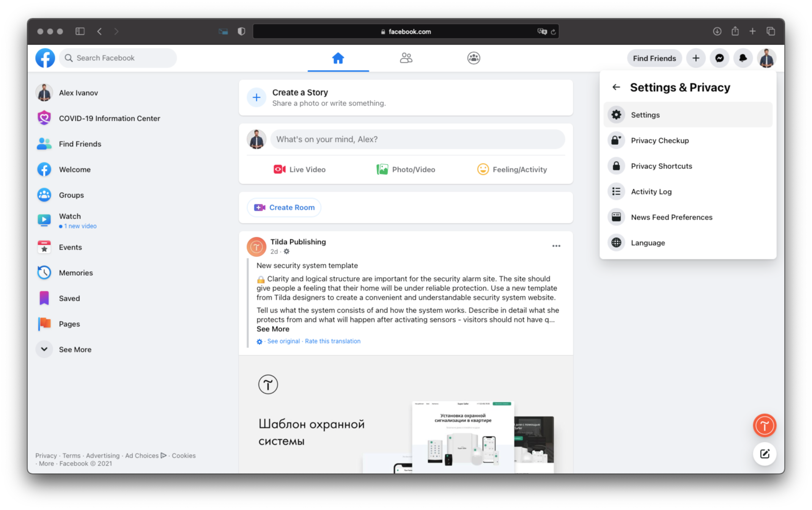
Task: Start a Live Video
Action: coord(299,169)
